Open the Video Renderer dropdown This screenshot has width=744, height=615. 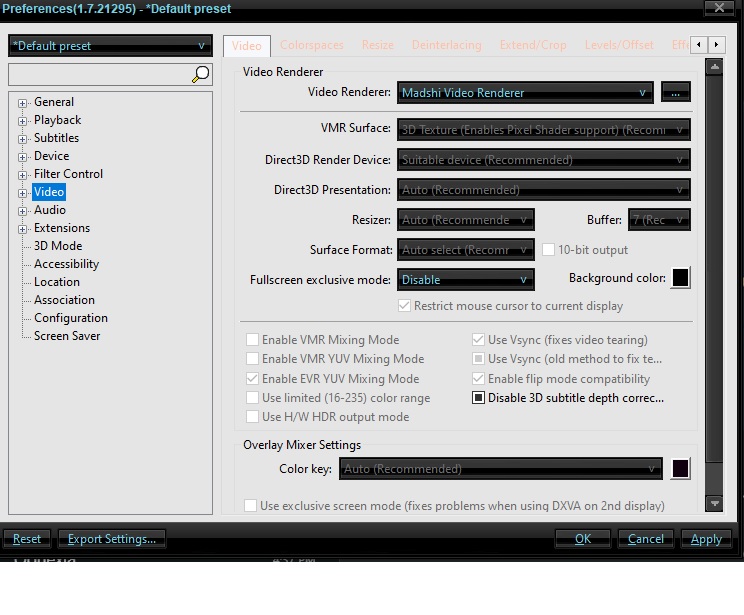[x=524, y=93]
